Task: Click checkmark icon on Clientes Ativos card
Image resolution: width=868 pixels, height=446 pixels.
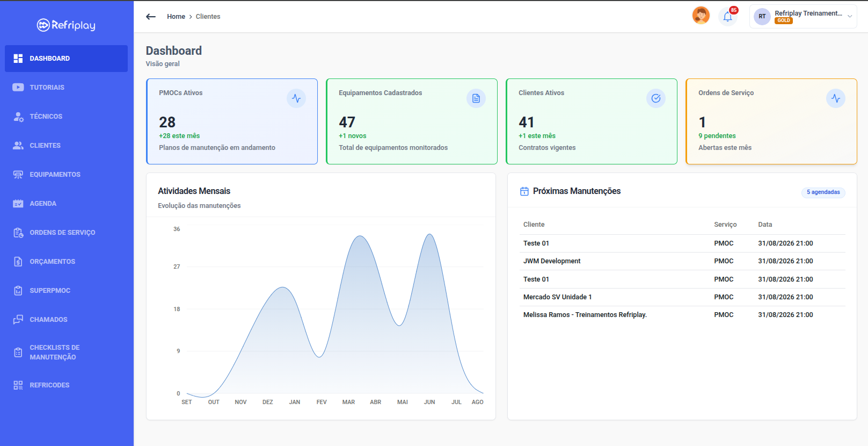Action: [x=656, y=98]
